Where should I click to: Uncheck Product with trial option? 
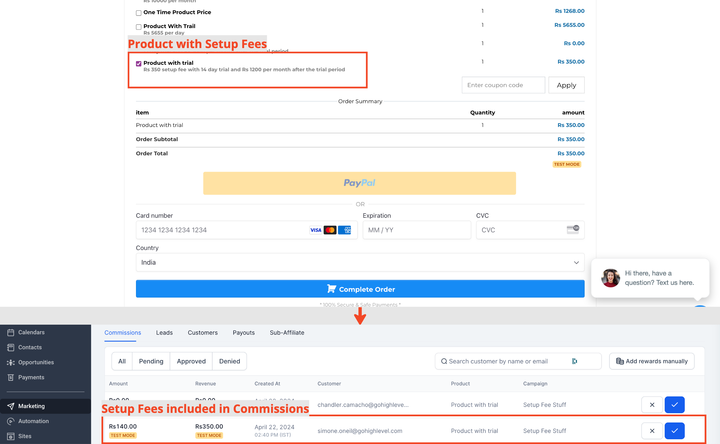click(139, 63)
